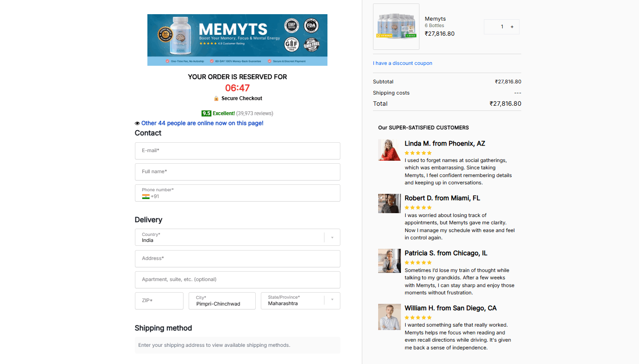
Task: Click the GMO Free stamp icon
Action: 312,45
